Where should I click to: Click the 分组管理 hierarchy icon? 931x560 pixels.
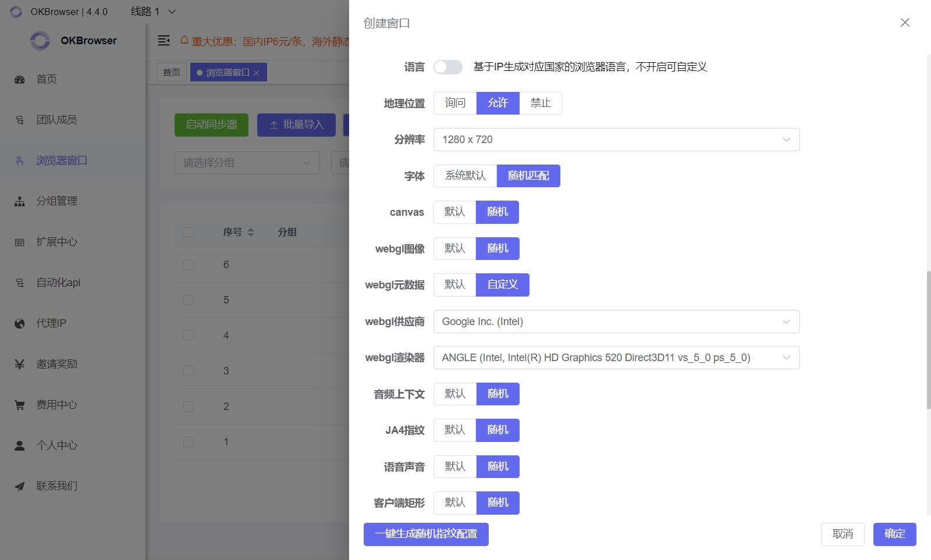20,202
